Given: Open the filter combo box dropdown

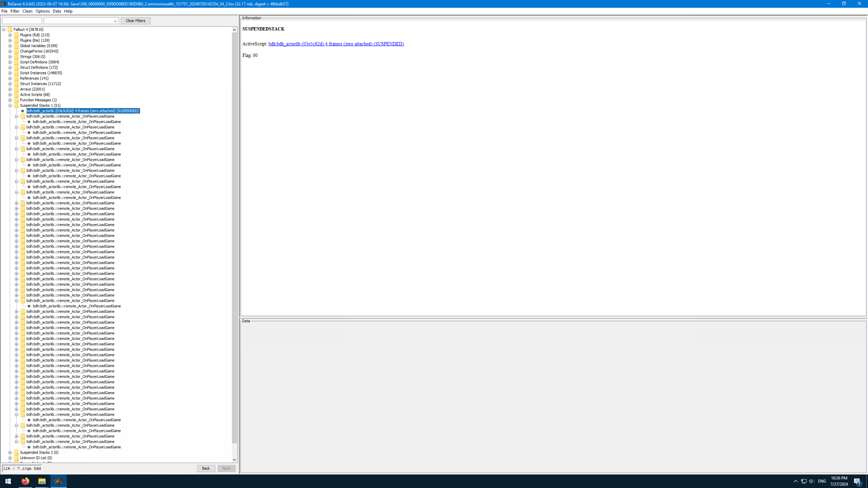Looking at the screenshot, I should click(115, 21).
